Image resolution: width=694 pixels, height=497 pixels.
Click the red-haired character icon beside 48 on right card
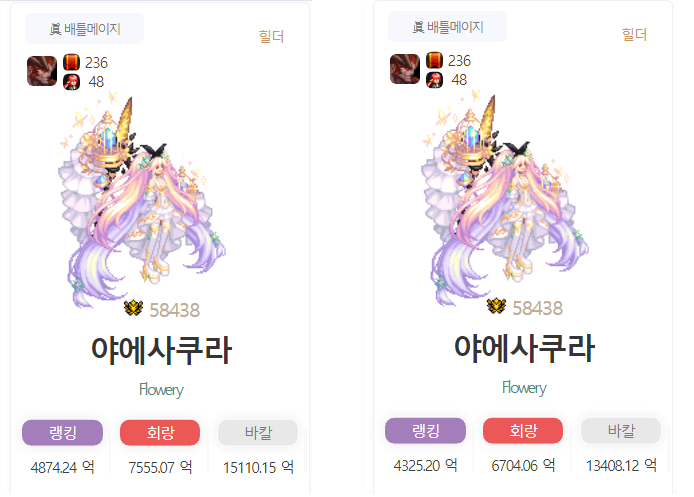tap(435, 80)
